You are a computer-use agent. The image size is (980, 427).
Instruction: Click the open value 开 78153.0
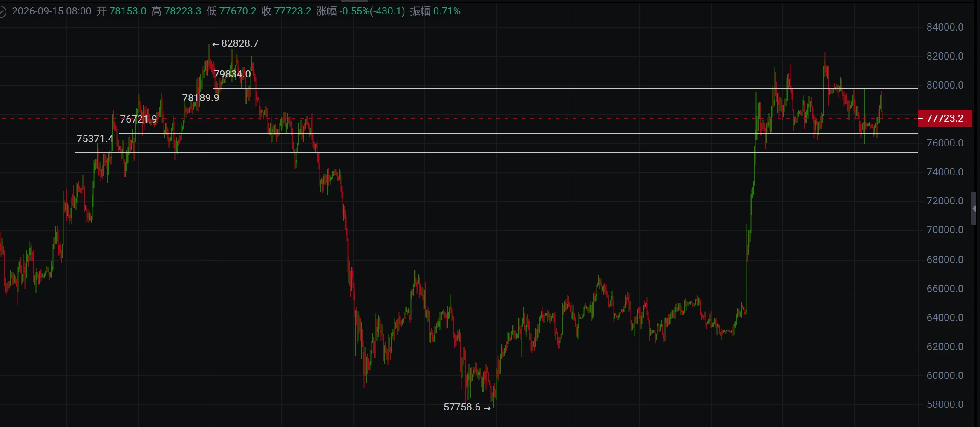coord(121,11)
